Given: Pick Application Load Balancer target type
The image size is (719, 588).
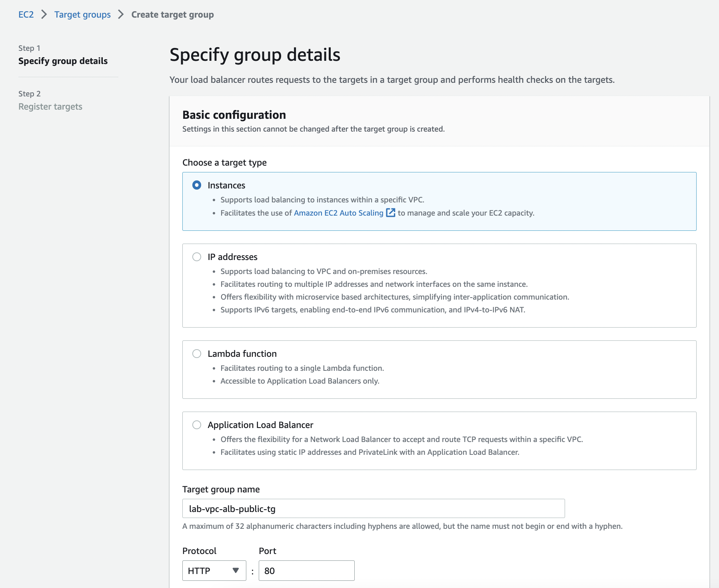Looking at the screenshot, I should click(197, 425).
